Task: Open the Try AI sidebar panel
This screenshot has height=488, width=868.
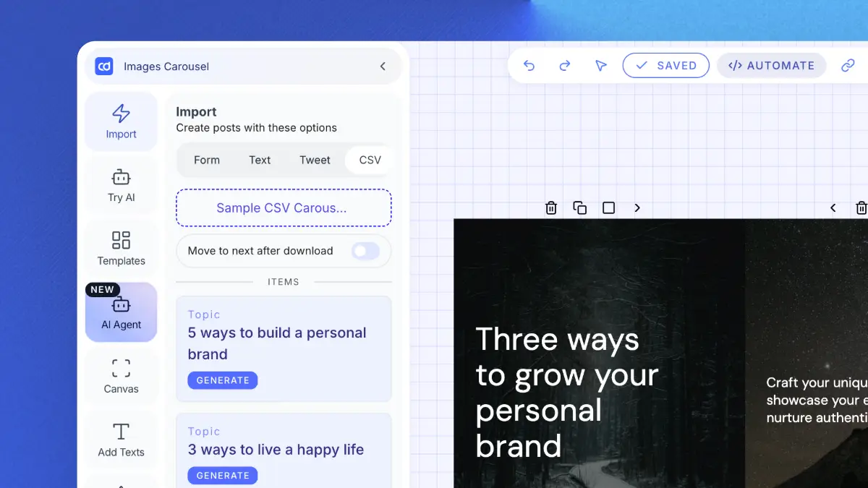Action: [x=121, y=186]
